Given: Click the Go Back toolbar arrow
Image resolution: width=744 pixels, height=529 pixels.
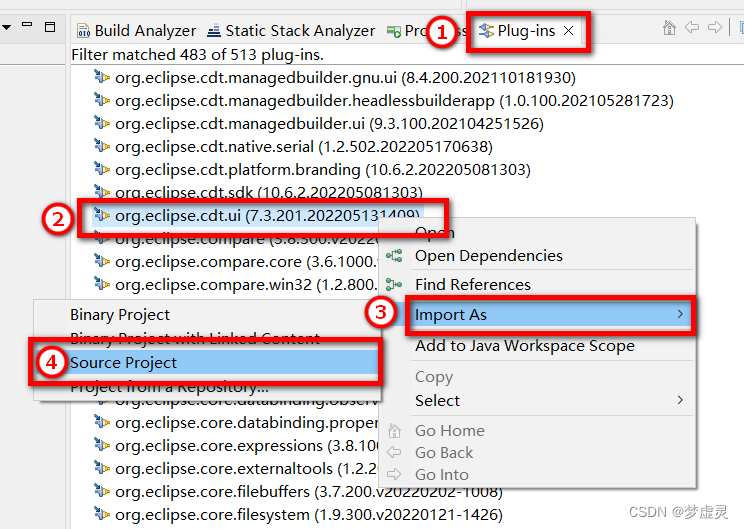Looking at the screenshot, I should [x=692, y=28].
